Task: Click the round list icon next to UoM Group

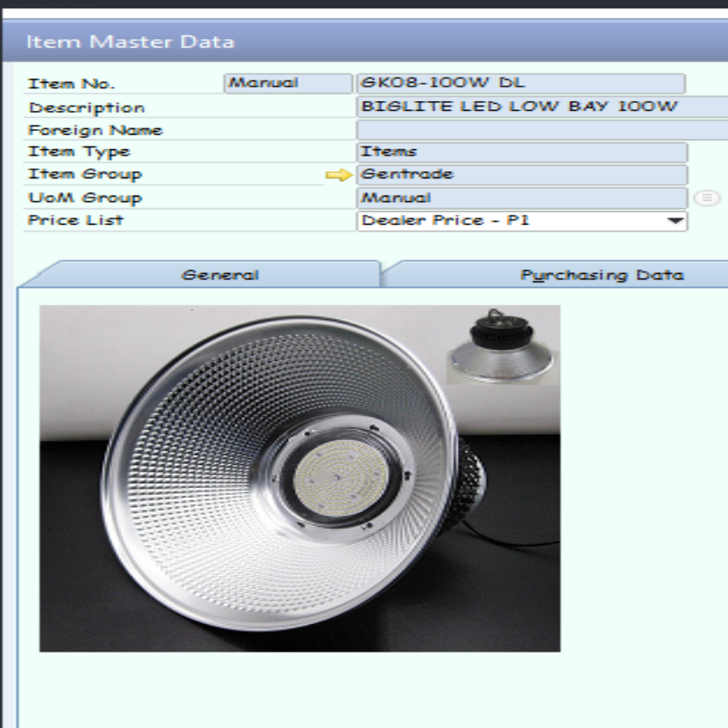Action: coord(706,197)
